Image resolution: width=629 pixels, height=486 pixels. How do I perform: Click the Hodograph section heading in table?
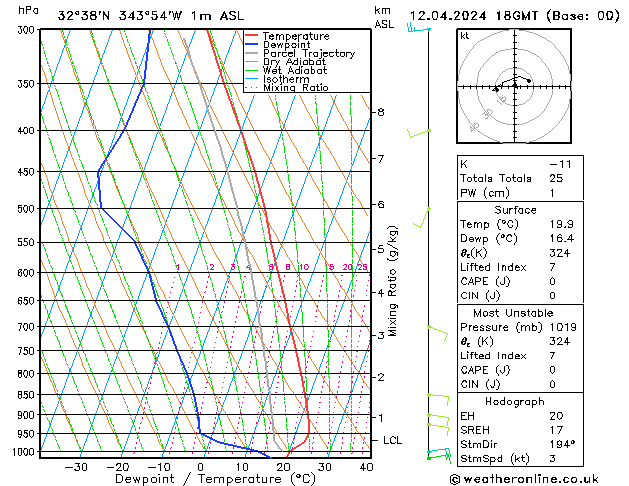[x=515, y=401]
